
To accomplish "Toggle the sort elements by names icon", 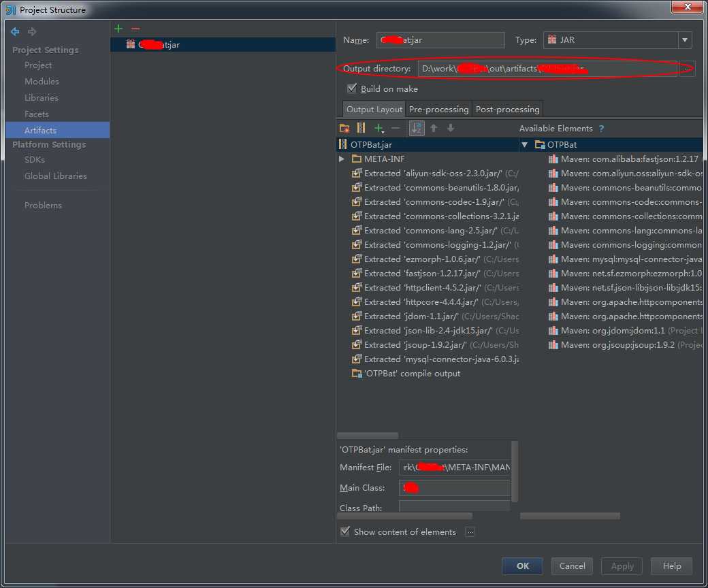I will [x=417, y=129].
